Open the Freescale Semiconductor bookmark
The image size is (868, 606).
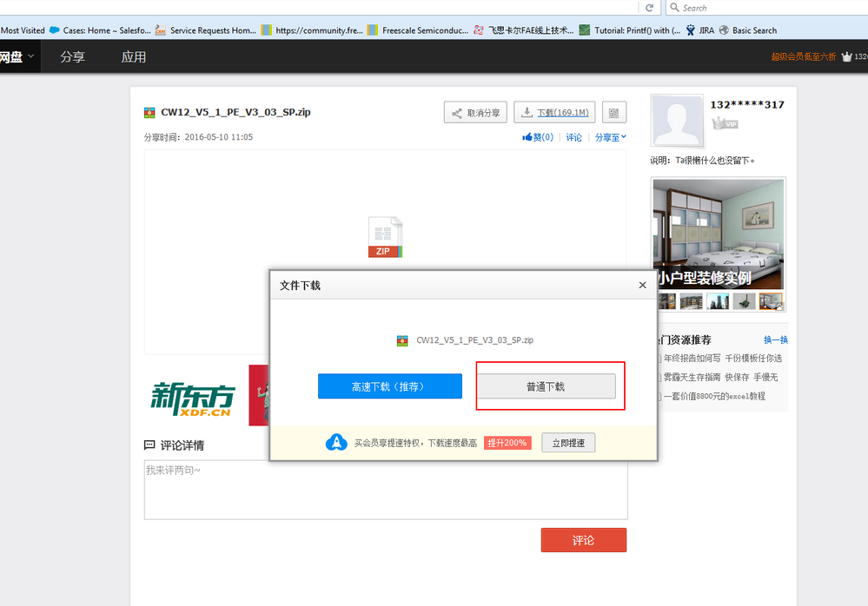pos(418,30)
